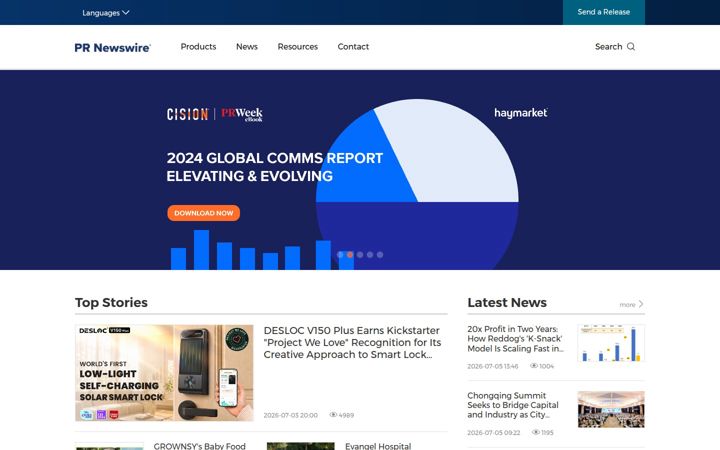
Task: Click the haymarket logo in banner
Action: [x=521, y=113]
